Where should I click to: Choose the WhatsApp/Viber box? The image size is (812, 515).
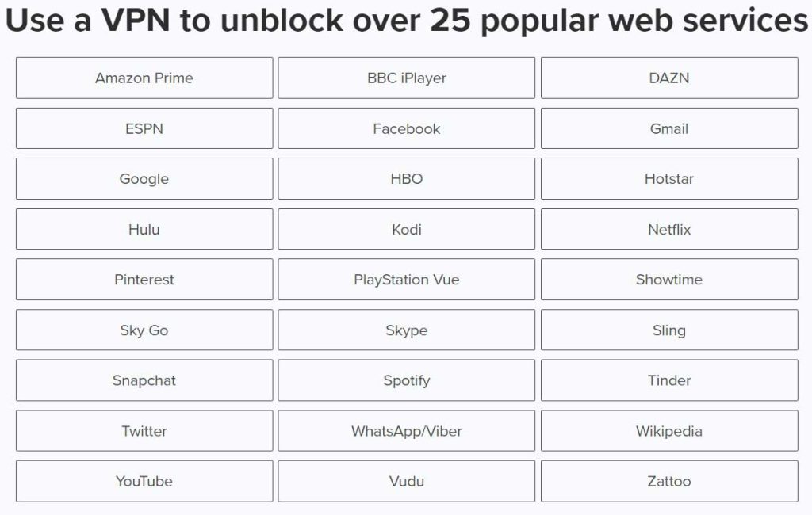pos(406,431)
